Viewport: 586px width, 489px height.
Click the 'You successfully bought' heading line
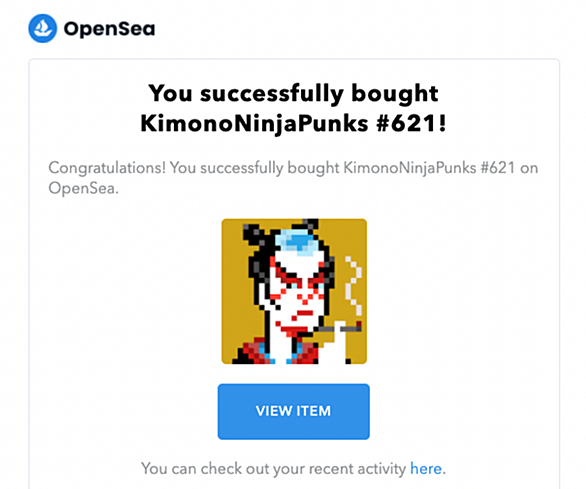coord(293,93)
